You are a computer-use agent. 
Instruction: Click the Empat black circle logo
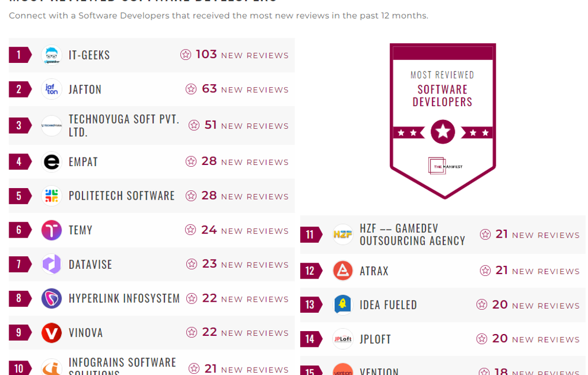[51, 162]
